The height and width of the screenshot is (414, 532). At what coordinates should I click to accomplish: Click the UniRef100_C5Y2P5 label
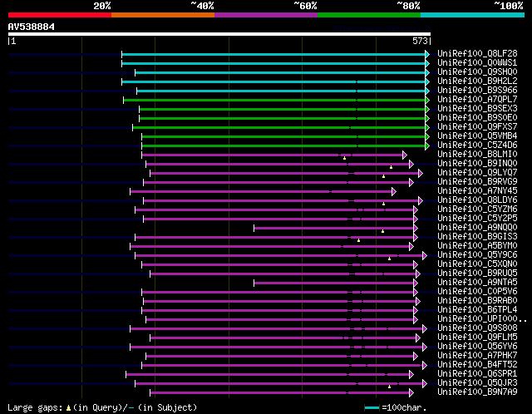pyautogui.click(x=477, y=219)
